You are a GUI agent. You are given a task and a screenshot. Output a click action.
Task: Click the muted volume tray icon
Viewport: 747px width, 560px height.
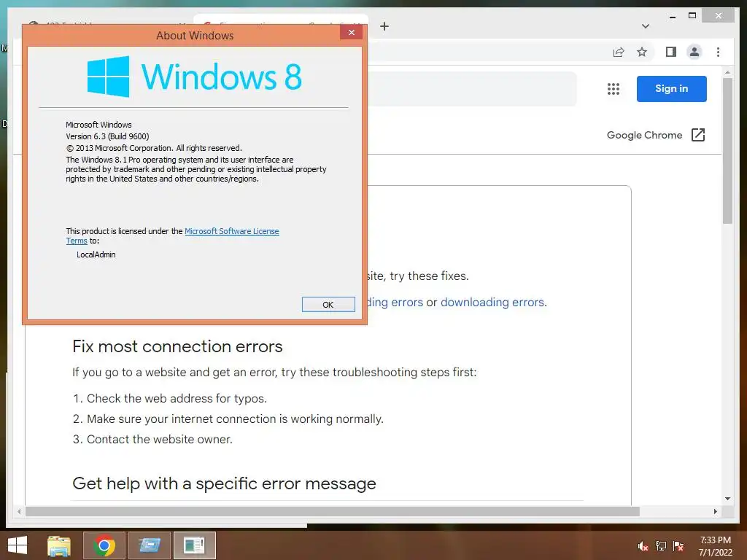(643, 546)
